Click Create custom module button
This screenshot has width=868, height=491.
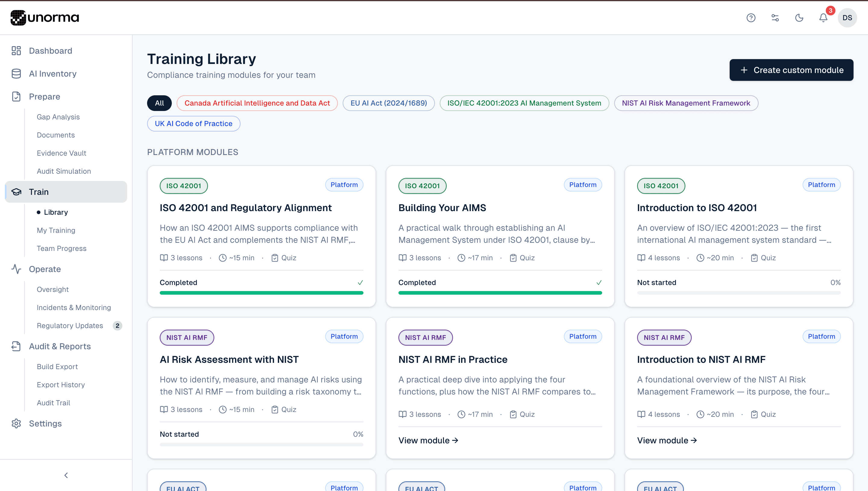point(791,70)
